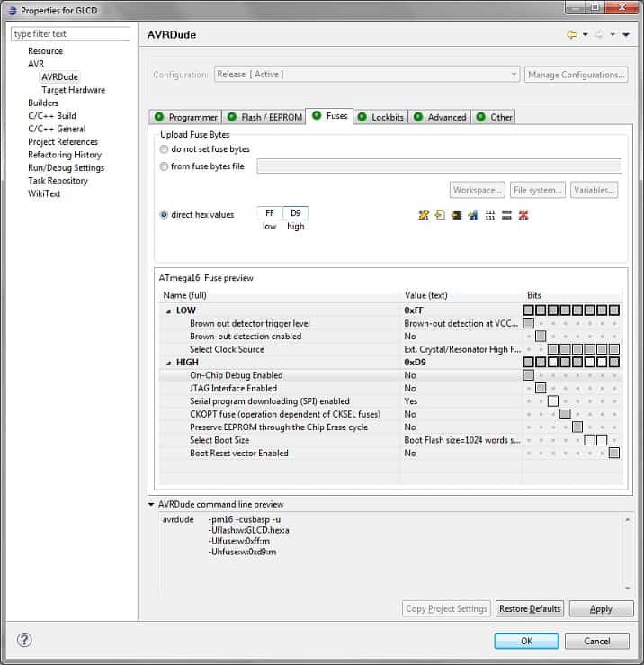Viewport: 644px width, 665px height.
Task: Toggle bit box in On-Chip Debug Enabled row
Action: pyautogui.click(x=528, y=375)
